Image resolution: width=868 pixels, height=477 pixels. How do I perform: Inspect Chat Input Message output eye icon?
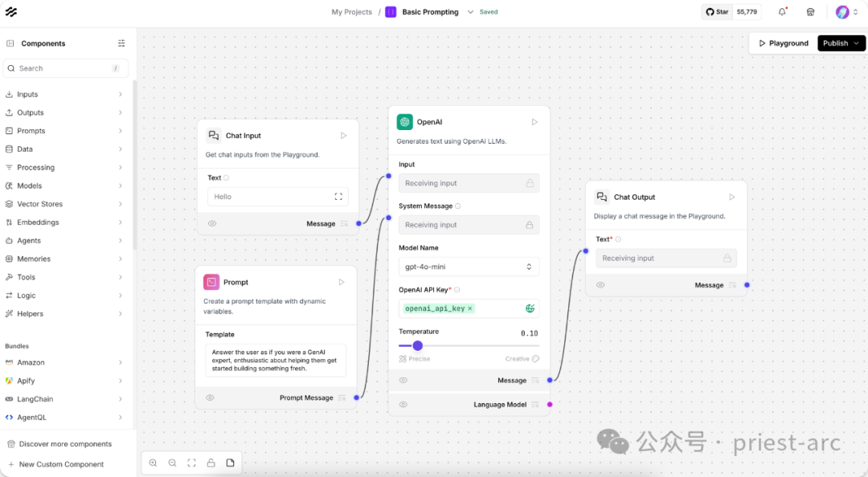click(212, 223)
